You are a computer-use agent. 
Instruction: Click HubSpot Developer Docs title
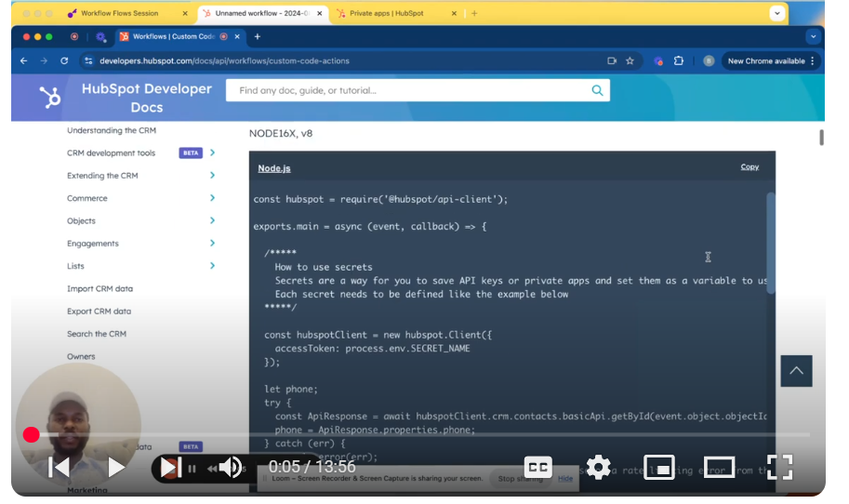click(x=147, y=98)
